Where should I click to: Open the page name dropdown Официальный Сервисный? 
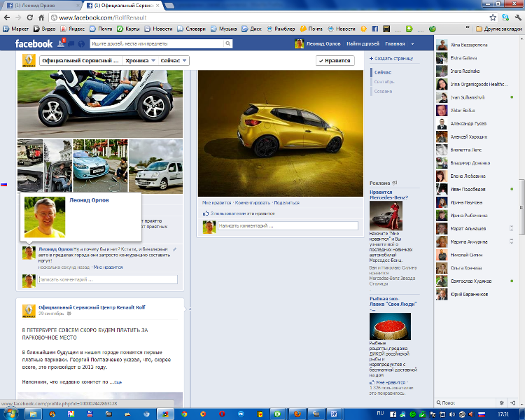pyautogui.click(x=80, y=61)
